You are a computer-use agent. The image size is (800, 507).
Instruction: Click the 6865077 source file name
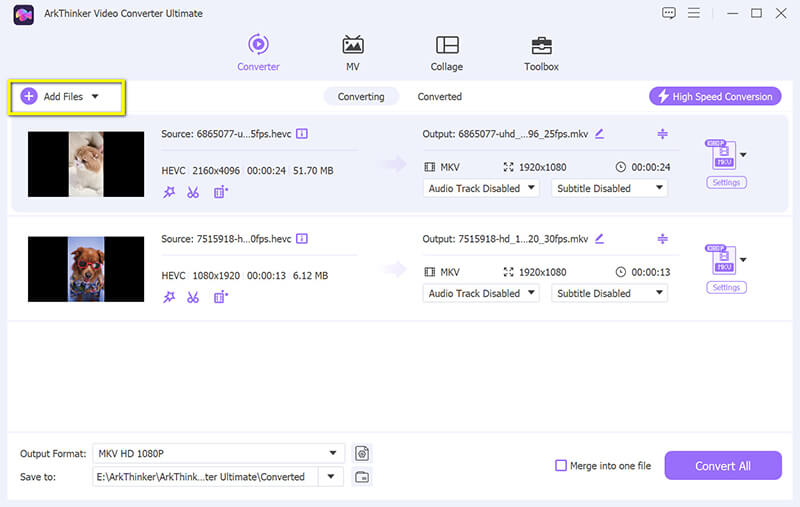coord(244,134)
